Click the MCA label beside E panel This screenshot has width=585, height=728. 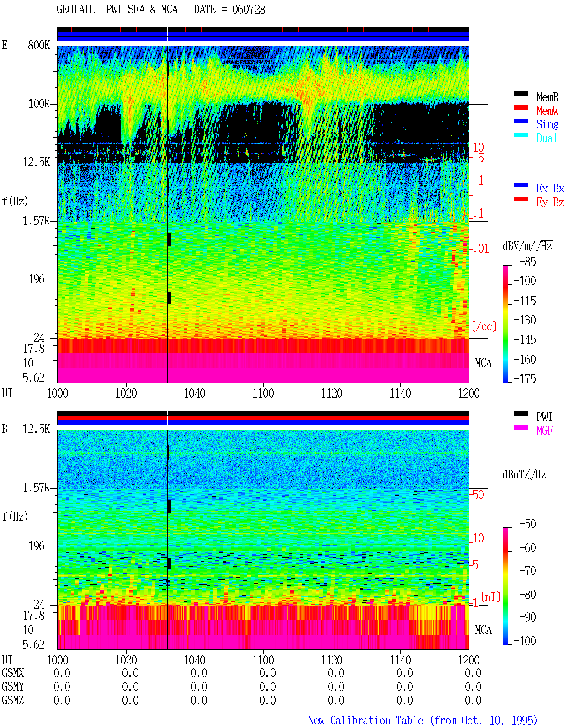483,363
